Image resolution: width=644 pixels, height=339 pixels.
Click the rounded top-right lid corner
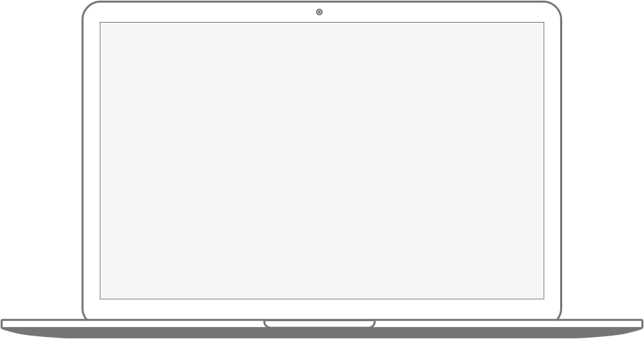pos(554,9)
